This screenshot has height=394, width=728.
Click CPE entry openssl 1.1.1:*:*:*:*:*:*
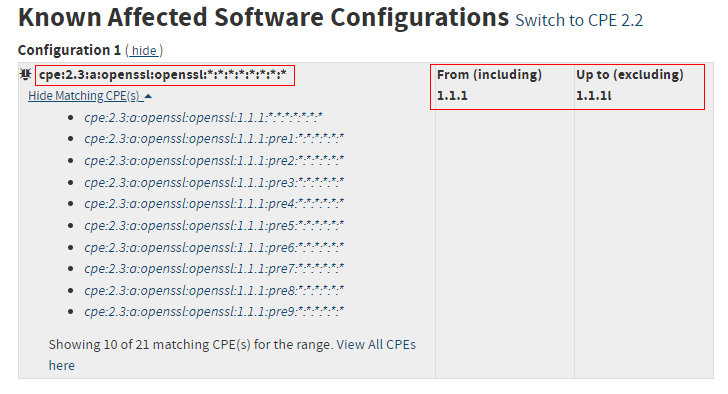(x=203, y=117)
